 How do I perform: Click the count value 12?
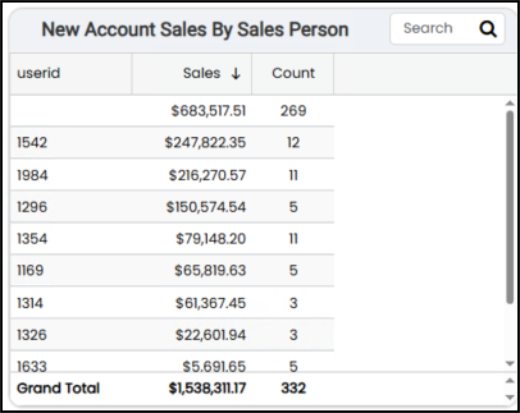[x=293, y=143]
